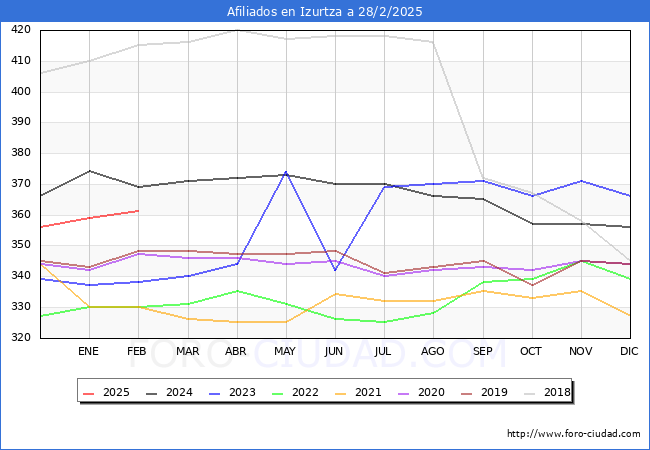Select the 2019 legend label
This screenshot has height=450, width=650.
[494, 392]
